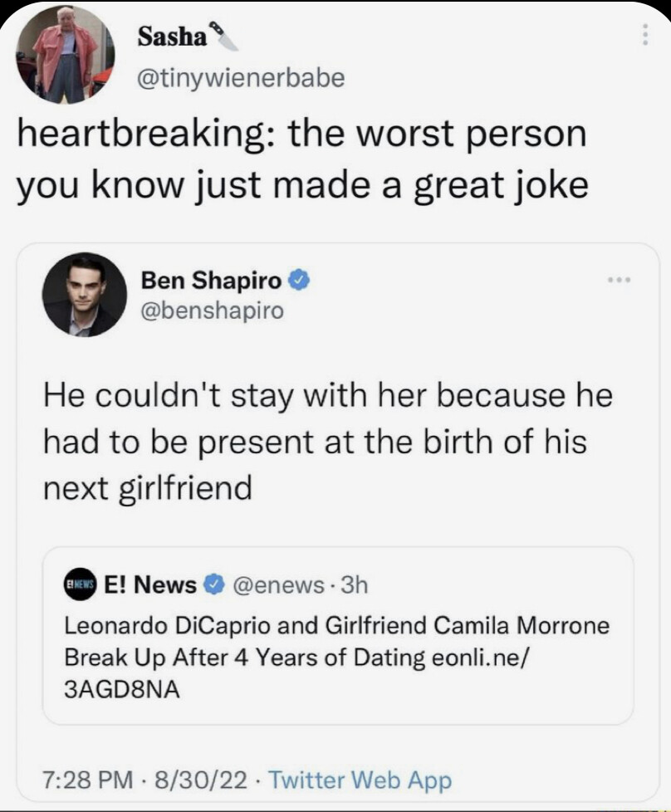
Task: Open Sasha's profile picture
Action: click(66, 55)
